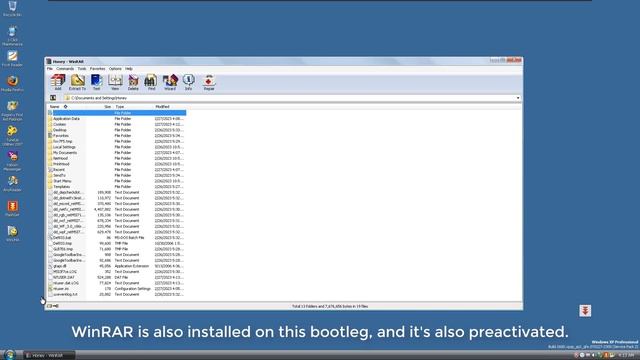
Task: Select the Application Data folder row
Action: [117, 118]
